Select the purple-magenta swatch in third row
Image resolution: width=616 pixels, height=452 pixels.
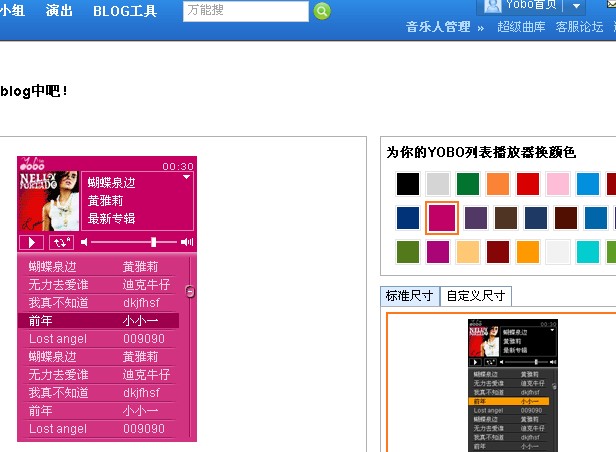click(438, 252)
